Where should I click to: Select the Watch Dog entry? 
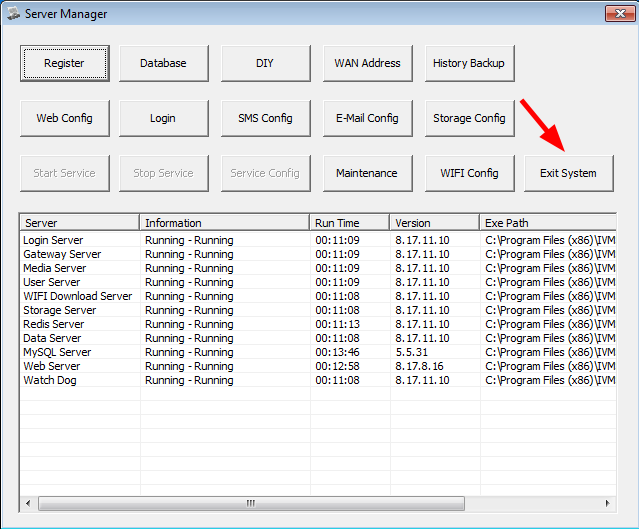pos(52,380)
